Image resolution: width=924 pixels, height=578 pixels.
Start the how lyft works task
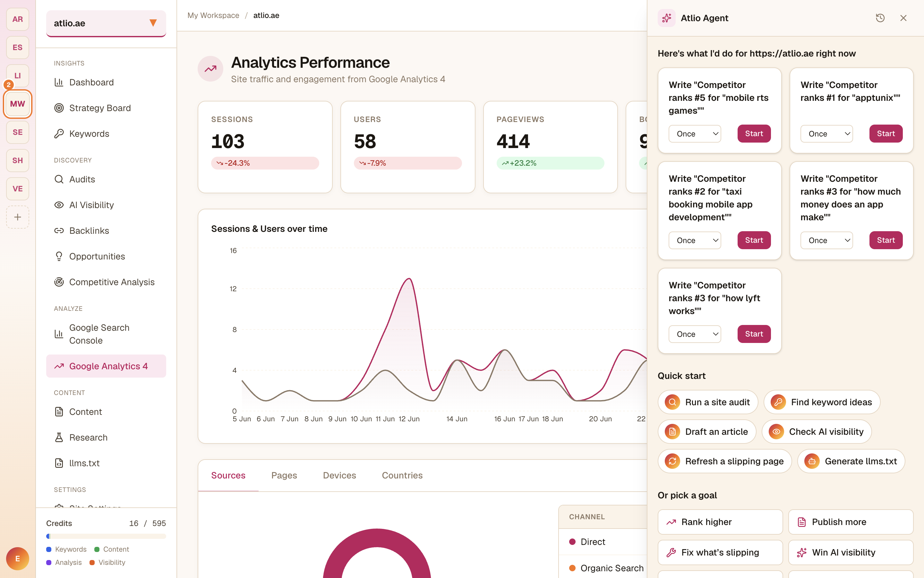tap(754, 334)
